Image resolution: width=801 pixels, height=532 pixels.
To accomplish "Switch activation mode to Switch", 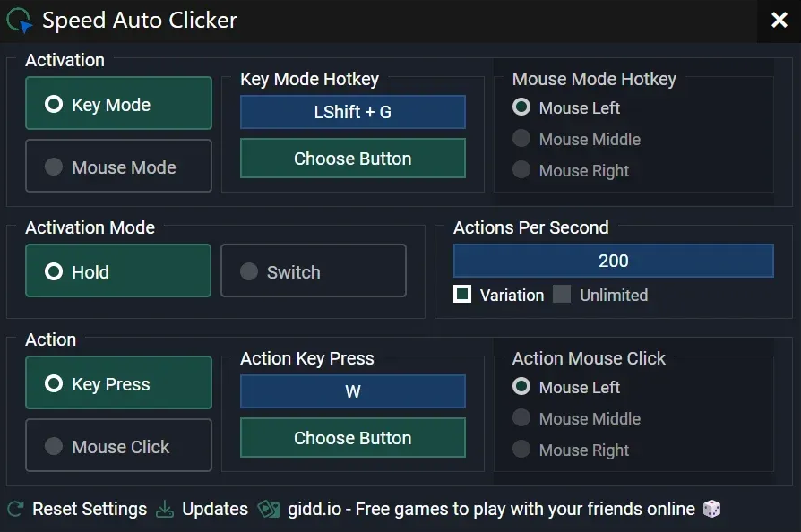I will (314, 270).
